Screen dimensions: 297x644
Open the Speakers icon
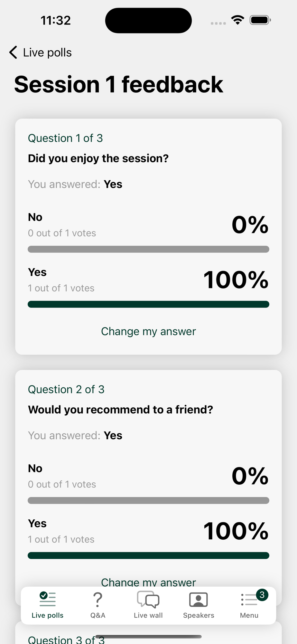coord(199,600)
